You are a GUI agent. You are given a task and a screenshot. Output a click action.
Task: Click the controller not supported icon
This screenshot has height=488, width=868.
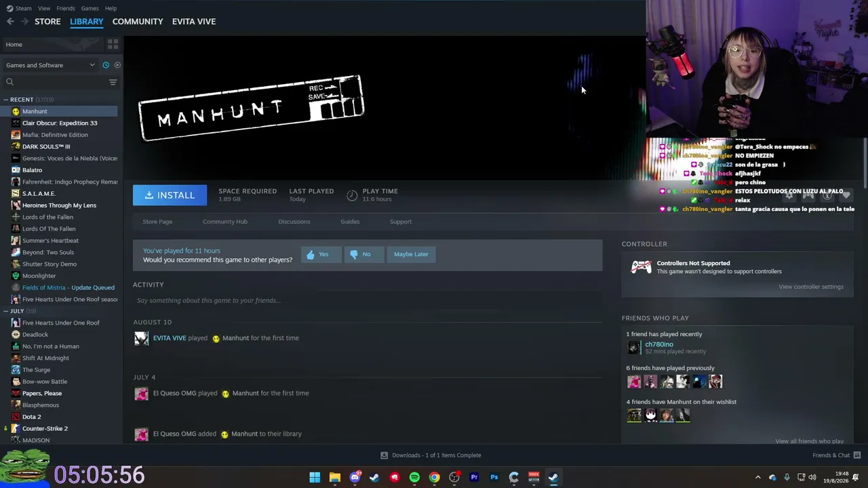(x=641, y=267)
